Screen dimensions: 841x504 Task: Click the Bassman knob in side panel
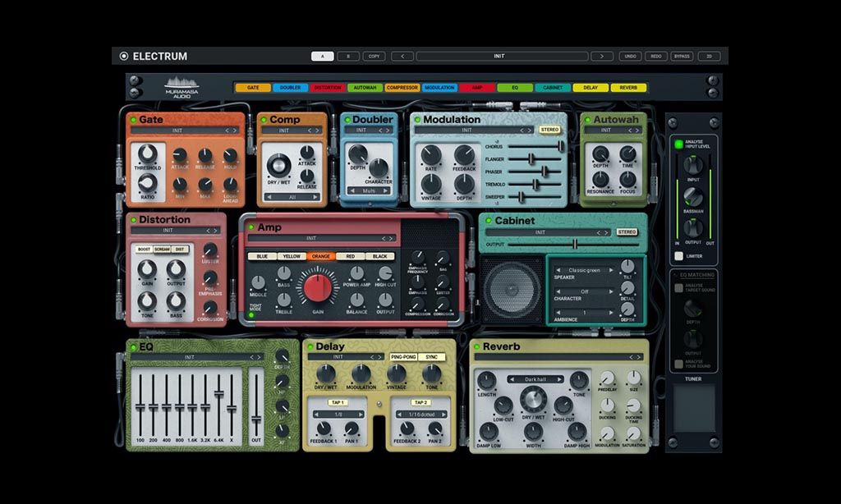point(693,197)
